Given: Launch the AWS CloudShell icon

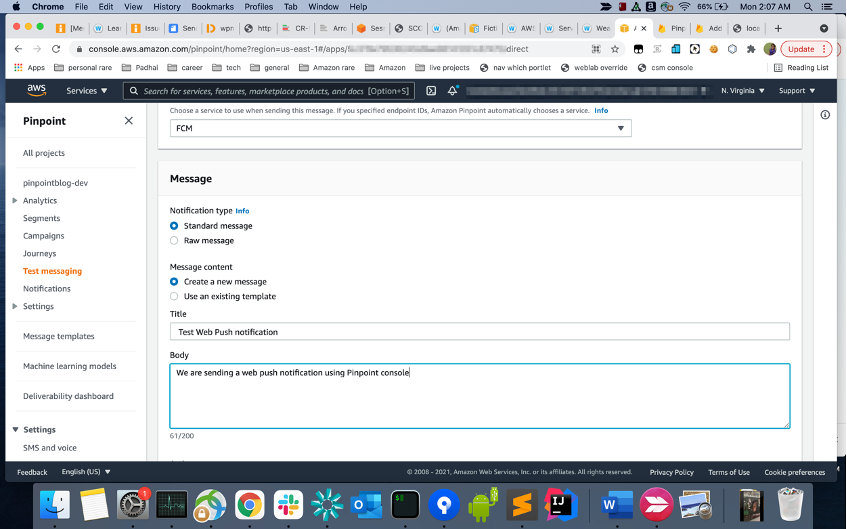Looking at the screenshot, I should tap(431, 91).
